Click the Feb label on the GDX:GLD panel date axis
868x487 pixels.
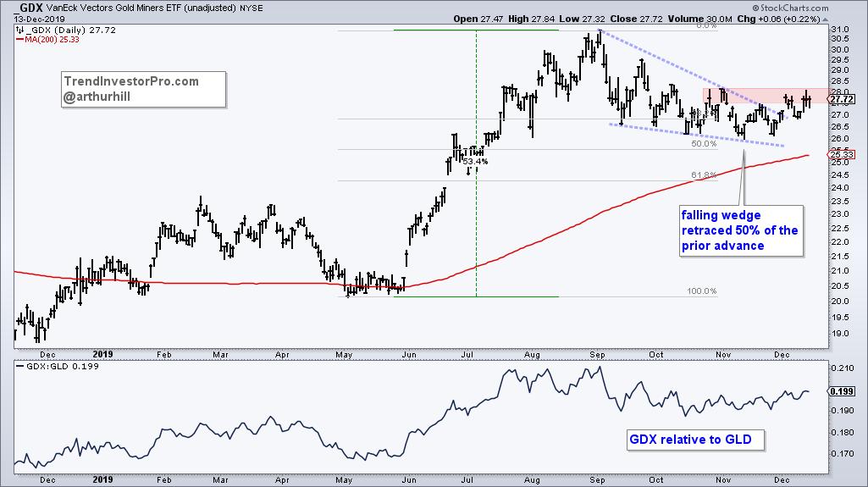(x=163, y=480)
